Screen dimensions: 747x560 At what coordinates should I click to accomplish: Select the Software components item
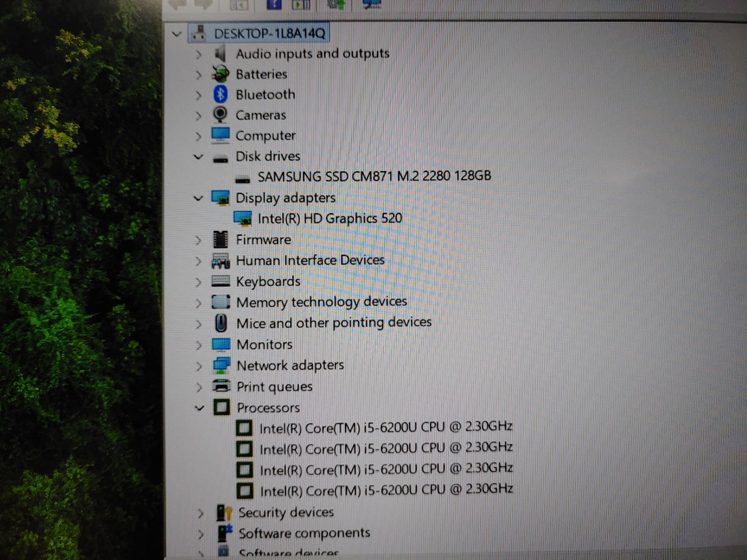point(304,533)
